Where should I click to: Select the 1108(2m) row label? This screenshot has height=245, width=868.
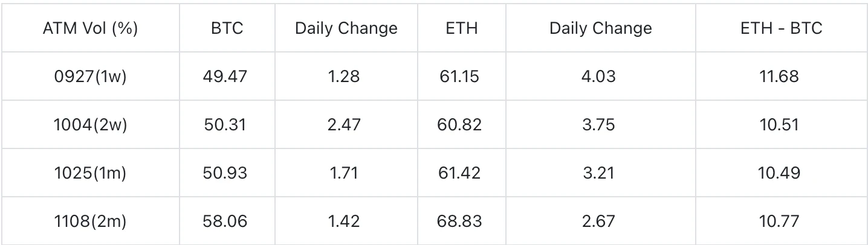[91, 221]
